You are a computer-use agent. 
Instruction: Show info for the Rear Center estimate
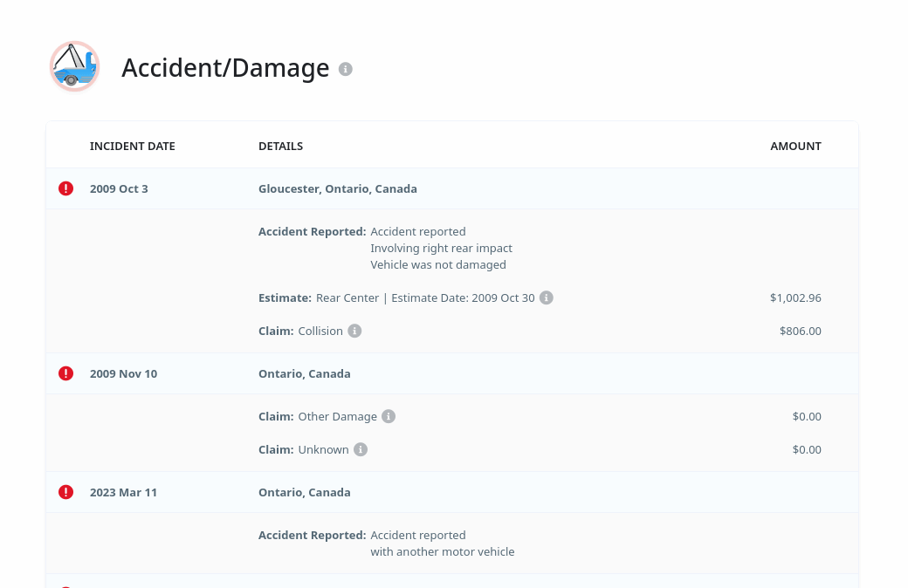547,297
